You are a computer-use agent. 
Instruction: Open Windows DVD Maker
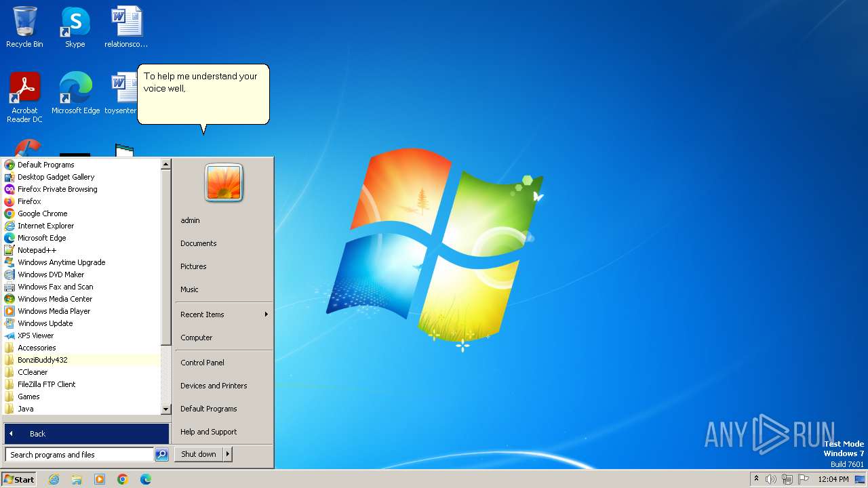(x=82, y=274)
